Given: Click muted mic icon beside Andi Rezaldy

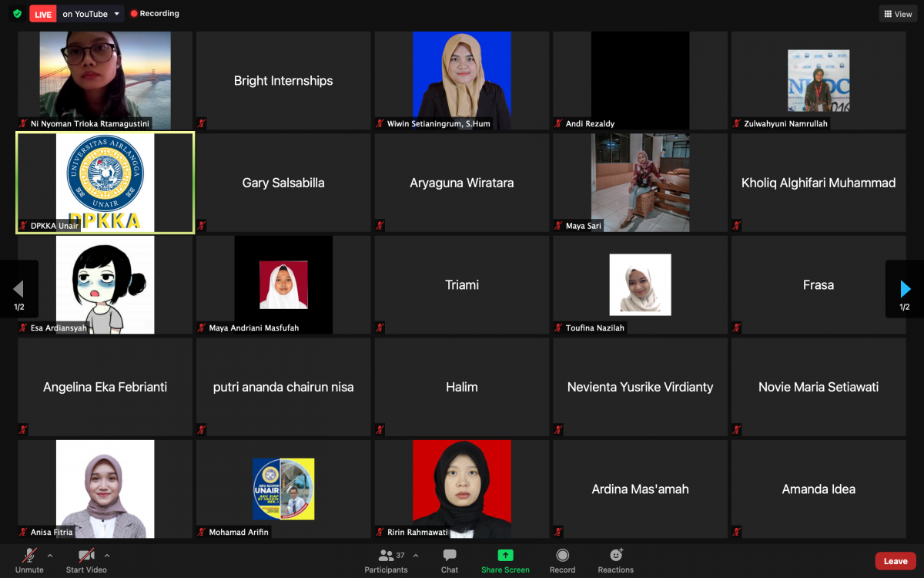Looking at the screenshot, I should (559, 123).
